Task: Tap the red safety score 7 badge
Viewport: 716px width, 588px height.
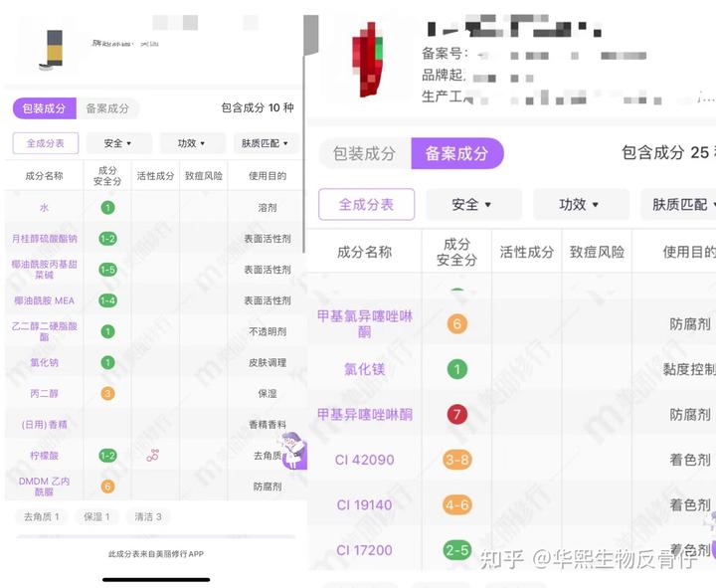Action: tap(456, 414)
